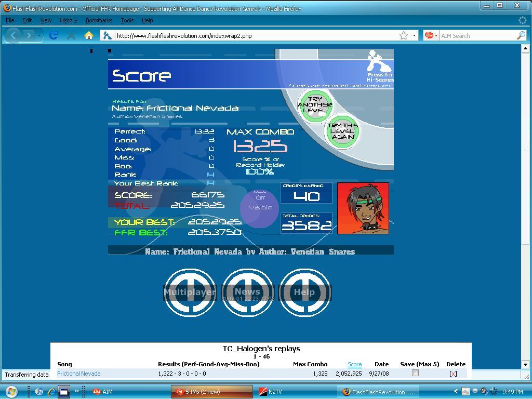Open Frictional Nevada replay link
This screenshot has height=399, width=532.
click(x=79, y=374)
